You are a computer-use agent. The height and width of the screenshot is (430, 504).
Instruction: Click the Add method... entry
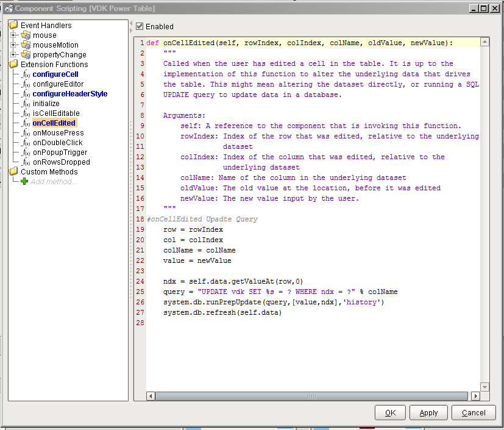tap(54, 182)
